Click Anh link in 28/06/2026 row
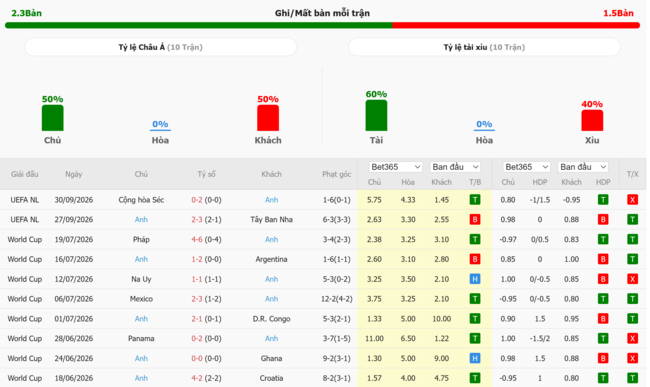 click(272, 339)
